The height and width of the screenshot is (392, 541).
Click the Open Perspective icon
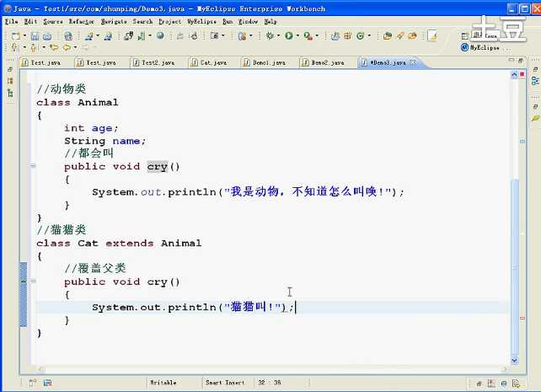coord(465,36)
